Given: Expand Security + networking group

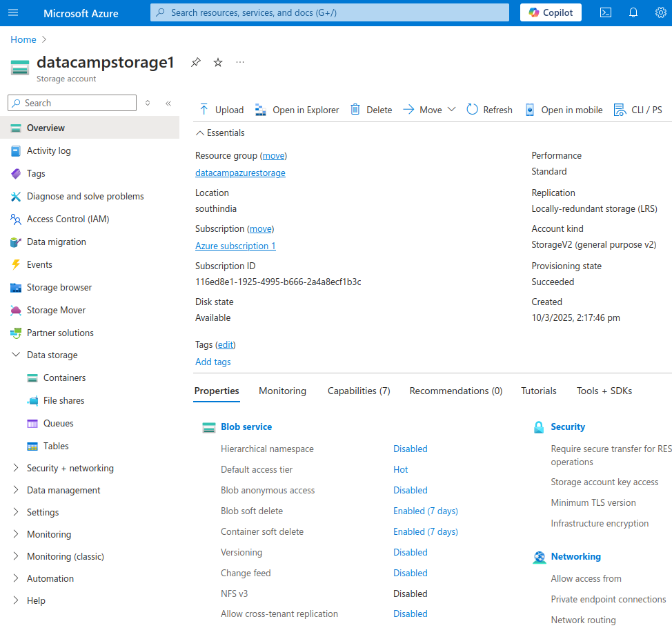Looking at the screenshot, I should pos(16,468).
